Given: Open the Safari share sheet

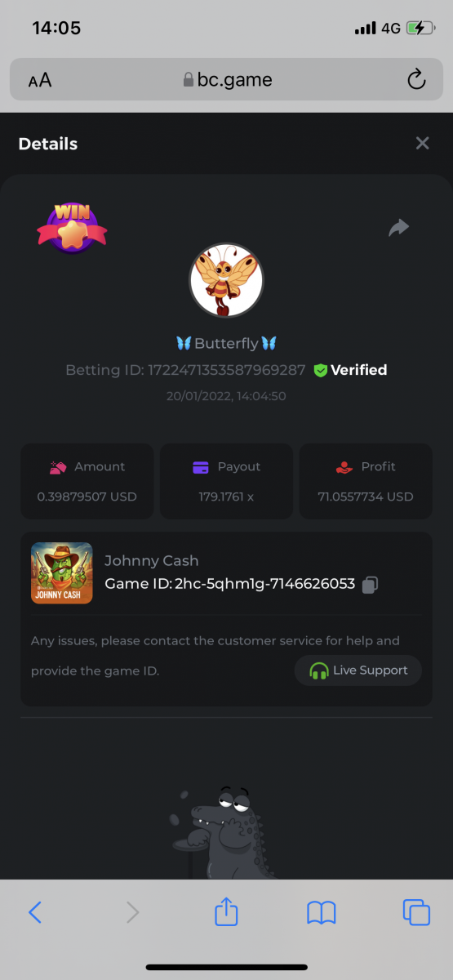Looking at the screenshot, I should click(x=226, y=911).
